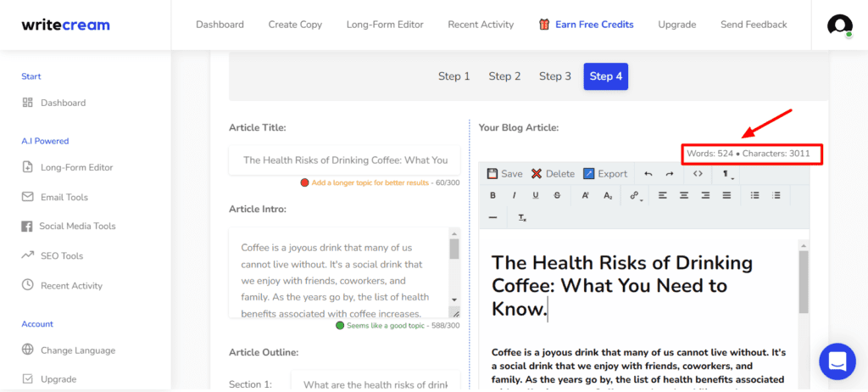This screenshot has width=868, height=392.
Task: Export the blog article
Action: coord(605,174)
